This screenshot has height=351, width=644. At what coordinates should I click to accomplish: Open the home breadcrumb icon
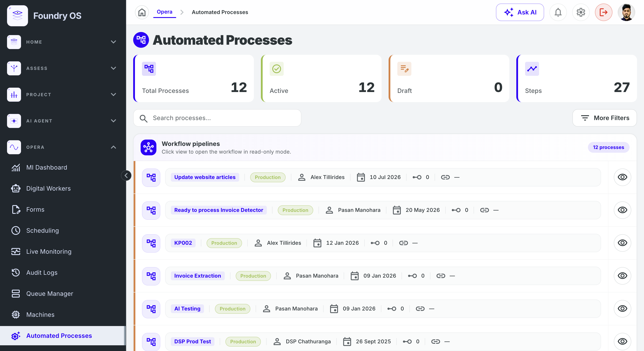(142, 12)
